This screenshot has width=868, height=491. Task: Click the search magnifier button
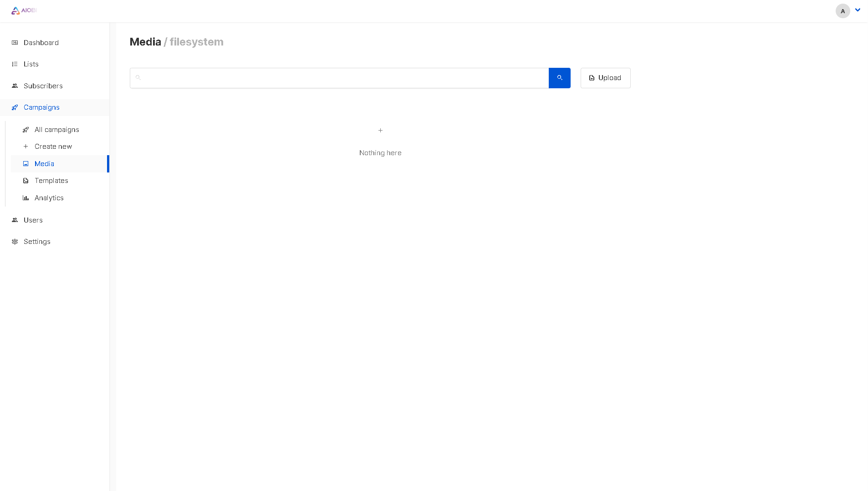[x=559, y=78]
